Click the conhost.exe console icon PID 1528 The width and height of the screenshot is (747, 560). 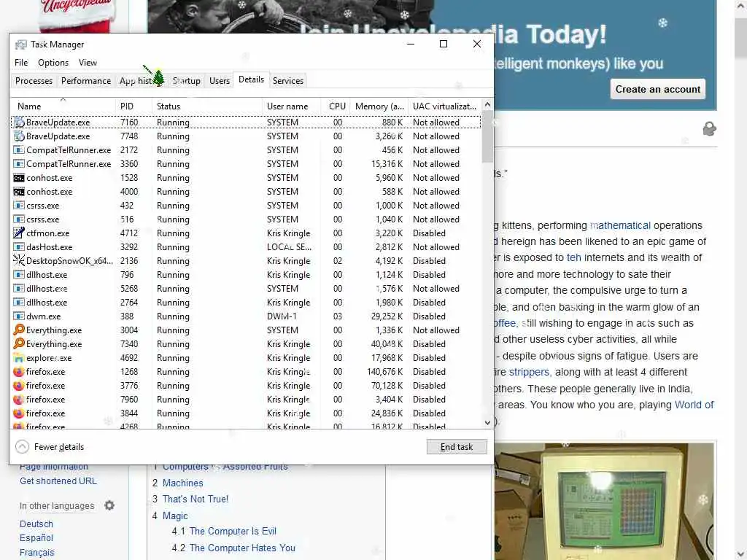(19, 178)
